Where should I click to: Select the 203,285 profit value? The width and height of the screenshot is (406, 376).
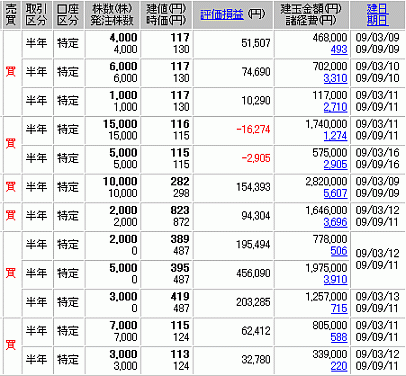253,302
